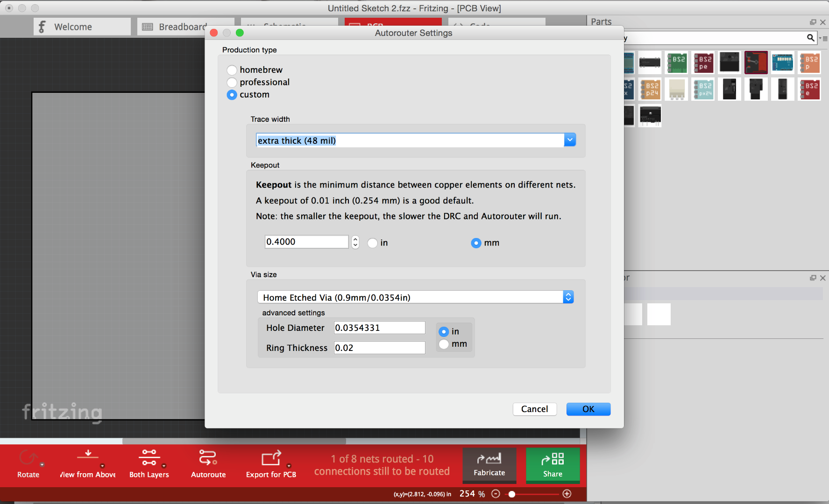Click the Export for PCB icon
The image size is (829, 504).
271,458
